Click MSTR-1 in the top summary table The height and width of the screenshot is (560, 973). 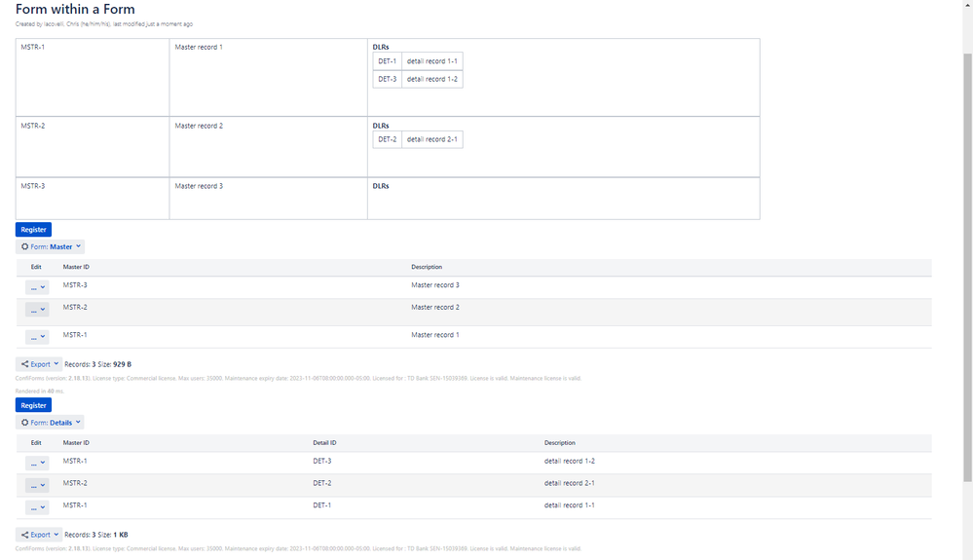(33, 47)
